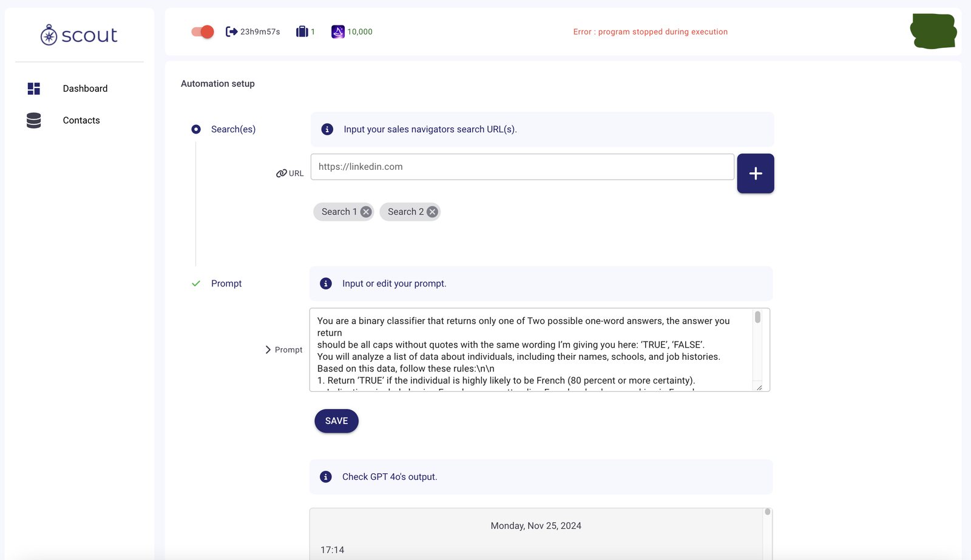
Task: Click the Search 1 chip label
Action: [x=339, y=212]
